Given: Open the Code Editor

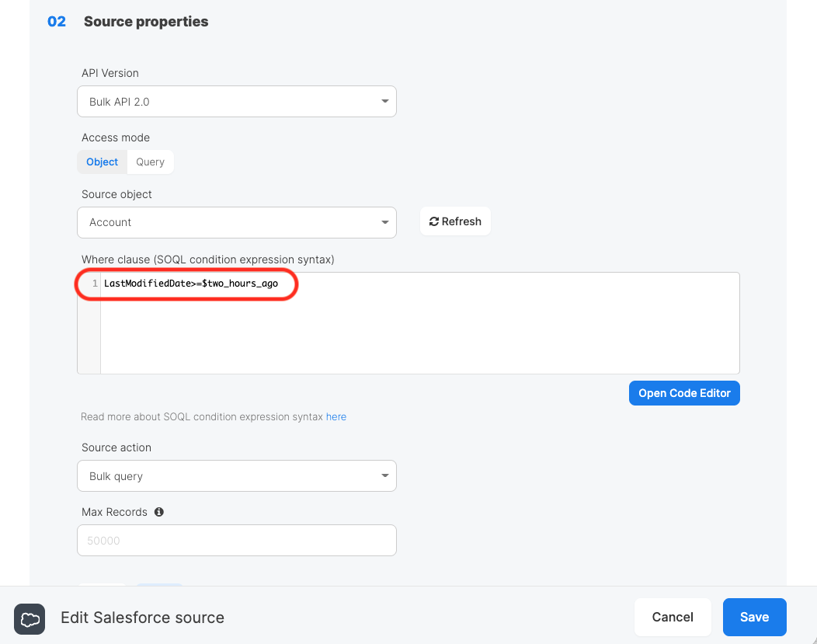Looking at the screenshot, I should coord(684,392).
